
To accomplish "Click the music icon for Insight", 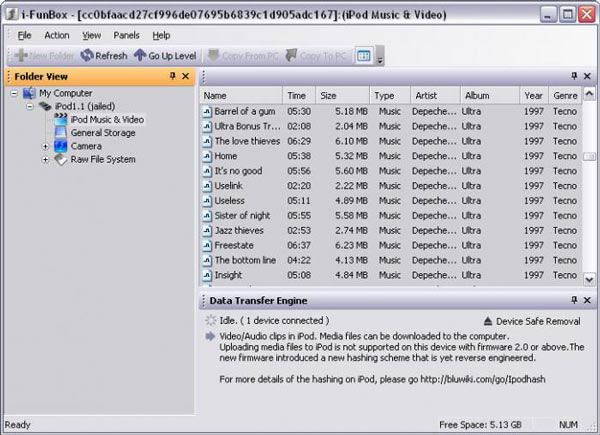I will pyautogui.click(x=207, y=275).
